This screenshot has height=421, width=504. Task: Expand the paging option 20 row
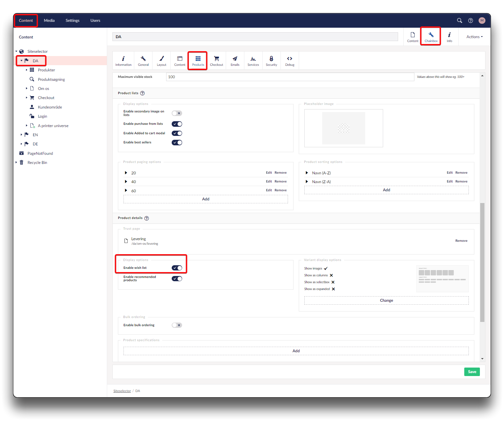click(x=126, y=173)
